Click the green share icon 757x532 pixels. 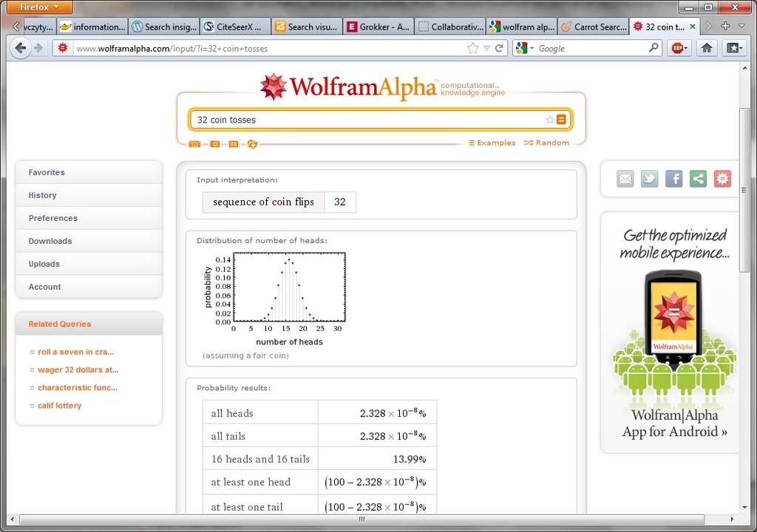coord(698,179)
